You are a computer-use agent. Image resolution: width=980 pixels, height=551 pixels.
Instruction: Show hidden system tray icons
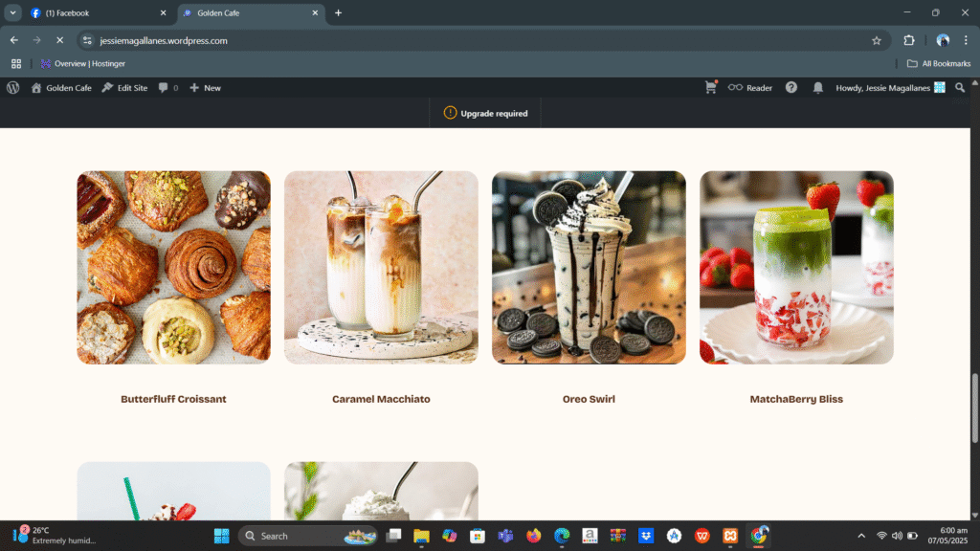[860, 536]
